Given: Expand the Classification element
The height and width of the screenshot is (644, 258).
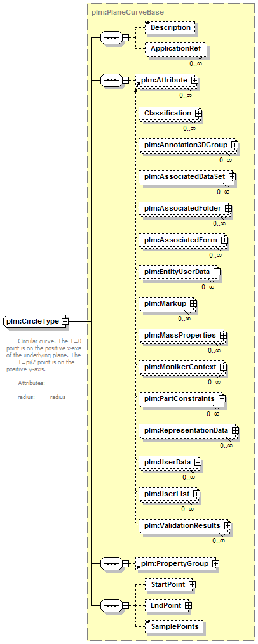Looking at the screenshot, I should 198,113.
